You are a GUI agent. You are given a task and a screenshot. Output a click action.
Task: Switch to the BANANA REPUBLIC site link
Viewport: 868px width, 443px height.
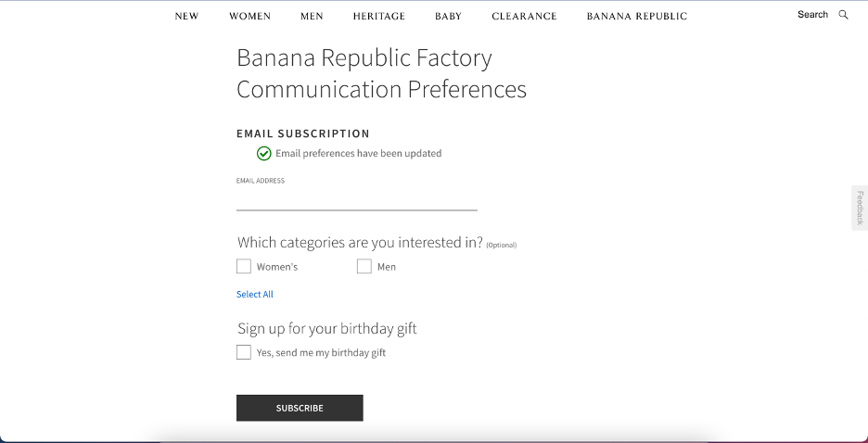pos(637,16)
